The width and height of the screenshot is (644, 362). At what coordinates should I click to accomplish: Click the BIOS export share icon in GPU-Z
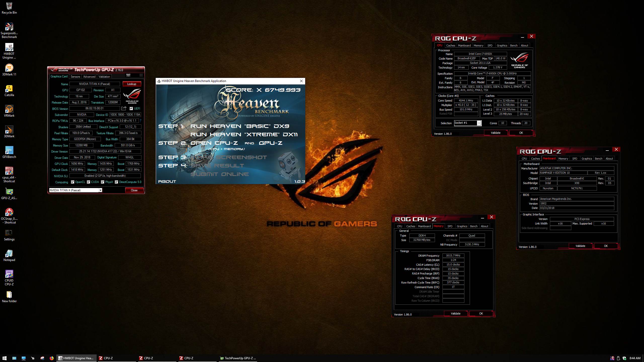(124, 108)
